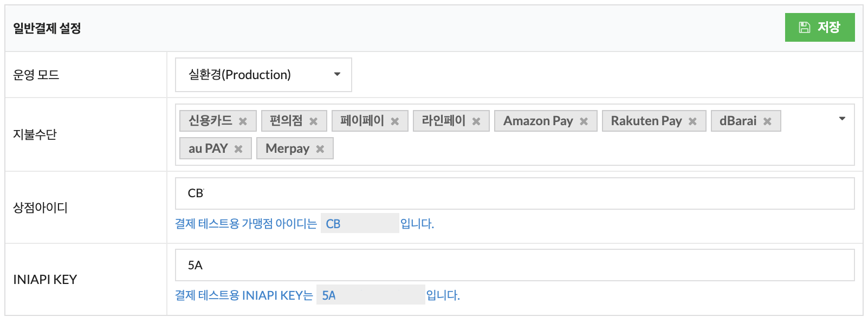Click the INIAPI KEY input field
Image resolution: width=868 pixels, height=323 pixels.
click(x=515, y=265)
